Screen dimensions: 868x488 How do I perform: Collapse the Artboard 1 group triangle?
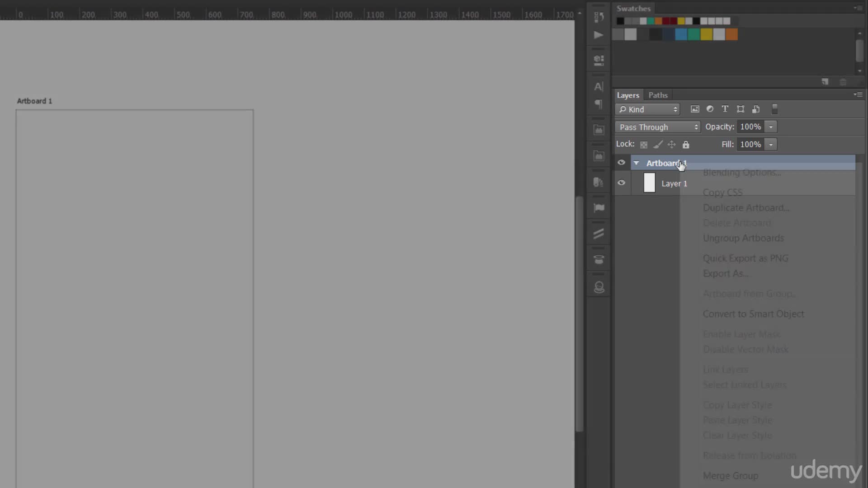pos(636,163)
